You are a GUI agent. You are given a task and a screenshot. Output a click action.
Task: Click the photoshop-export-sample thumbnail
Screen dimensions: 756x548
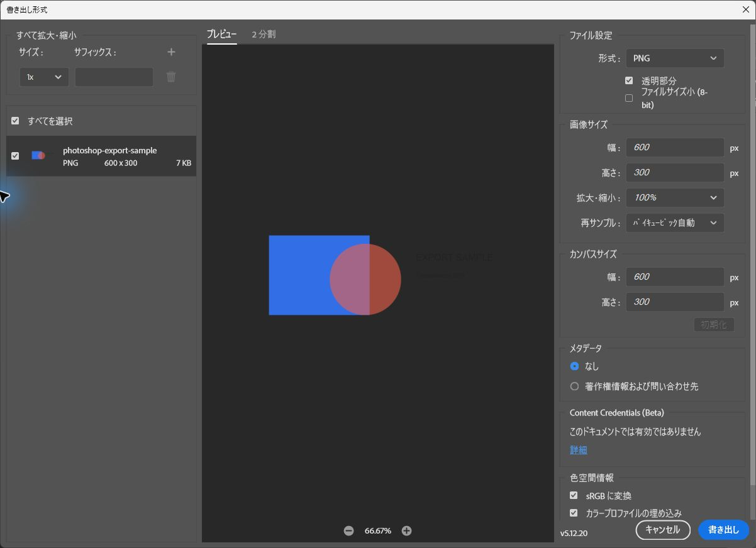pos(38,155)
